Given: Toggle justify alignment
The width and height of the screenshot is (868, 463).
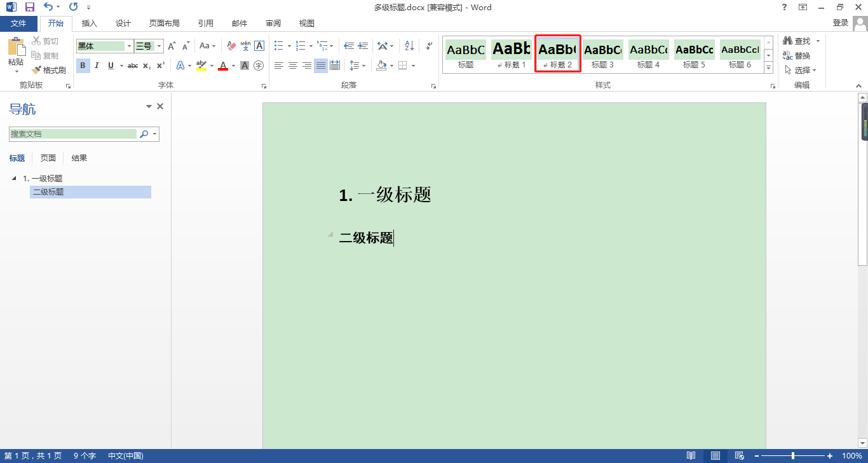Looking at the screenshot, I should (x=321, y=66).
